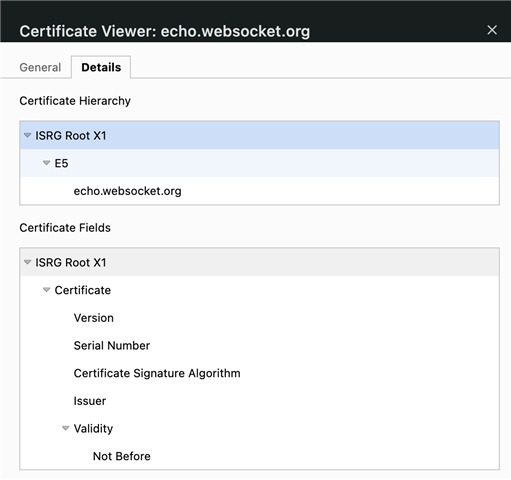Viewport: 511px width, 480px height.
Task: Collapse ISRG Root X1 in Certificate Fields
Action: click(x=28, y=262)
